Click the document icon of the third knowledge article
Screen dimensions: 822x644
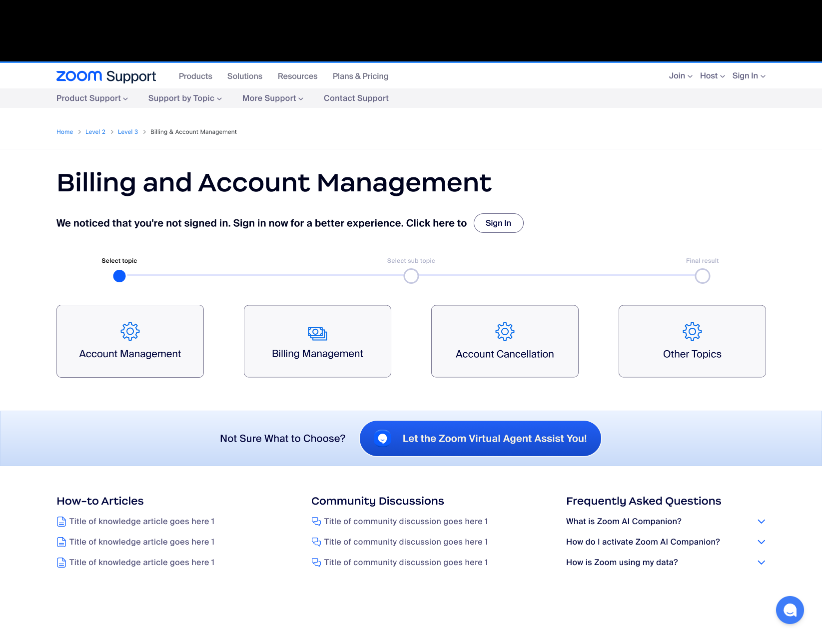pyautogui.click(x=61, y=563)
